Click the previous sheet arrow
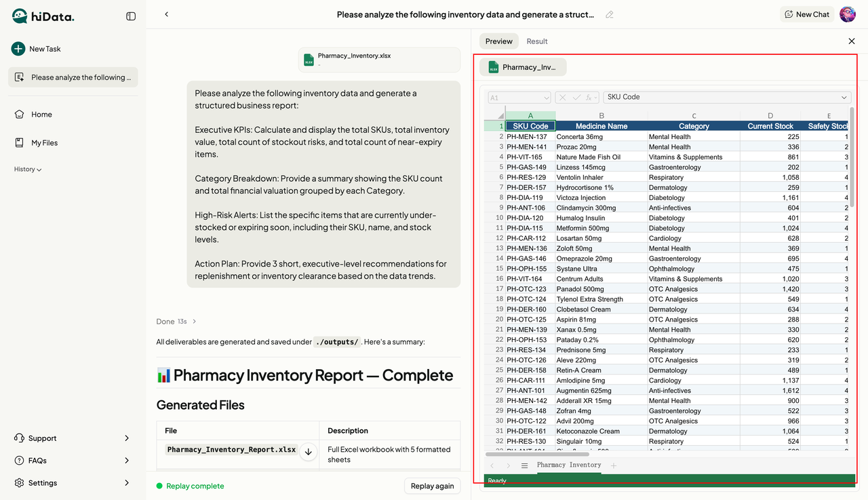This screenshot has height=500, width=868. pos(492,465)
